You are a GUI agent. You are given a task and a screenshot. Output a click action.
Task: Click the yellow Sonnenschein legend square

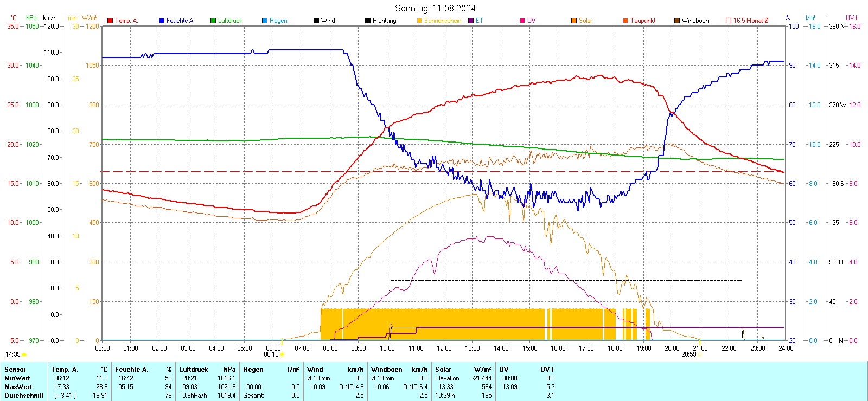click(x=419, y=21)
